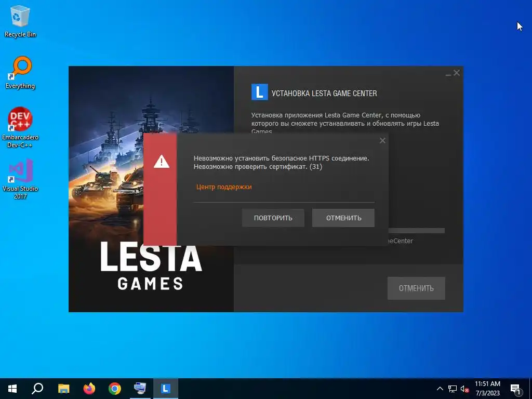Click the LESTA GAMES banner artwork
Viewport: 532px width, 399px height.
tap(151, 189)
